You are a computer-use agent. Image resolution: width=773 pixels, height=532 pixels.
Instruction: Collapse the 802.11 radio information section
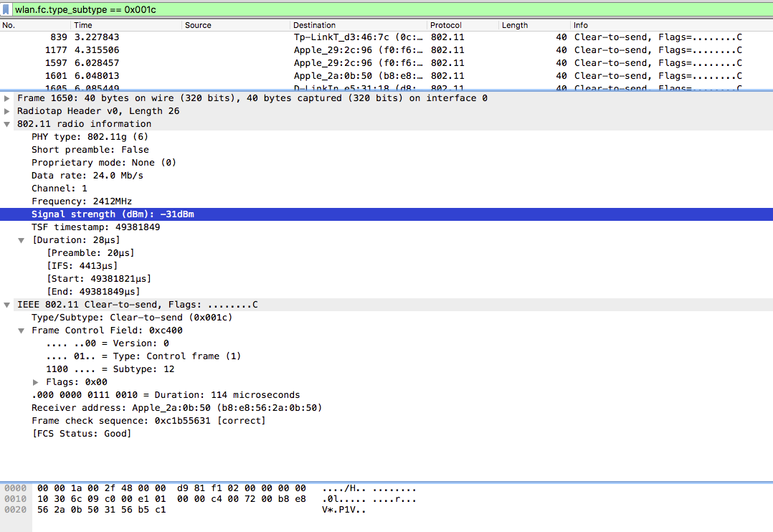tap(7, 124)
